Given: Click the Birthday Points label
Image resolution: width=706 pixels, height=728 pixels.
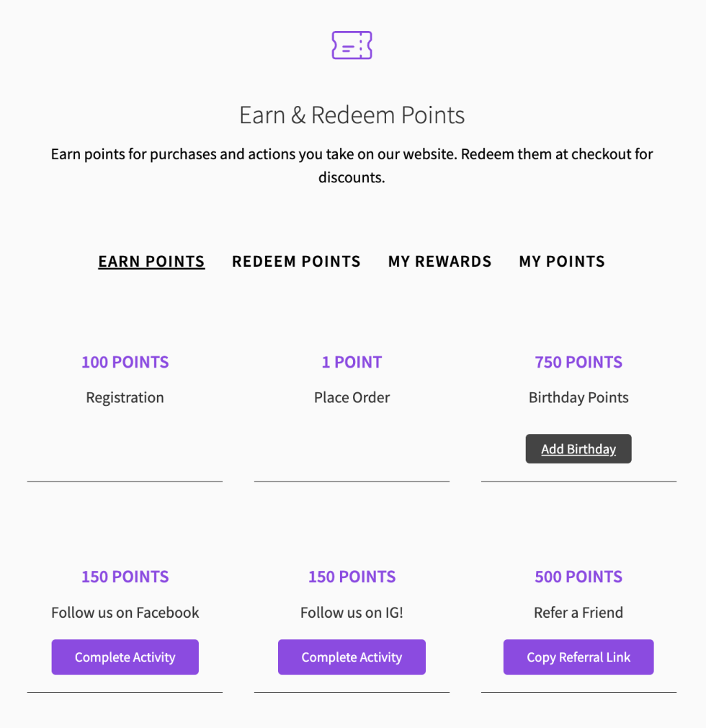Looking at the screenshot, I should pyautogui.click(x=578, y=398).
